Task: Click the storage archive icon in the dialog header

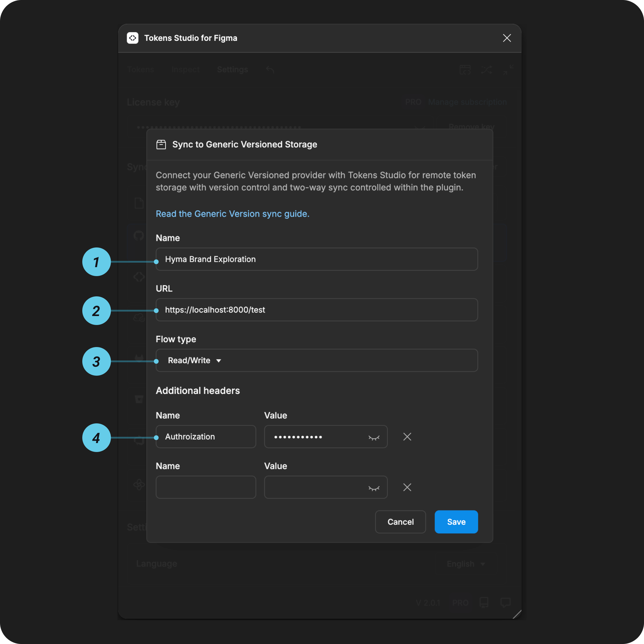Action: tap(161, 144)
